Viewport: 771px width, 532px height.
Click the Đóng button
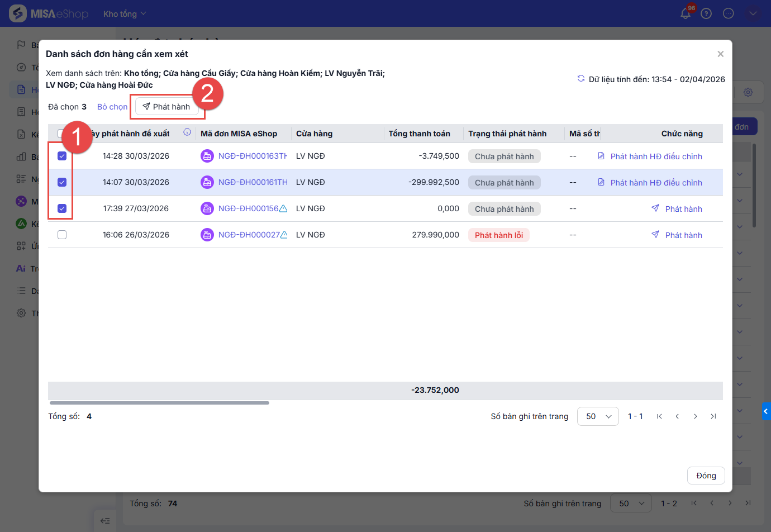point(706,476)
